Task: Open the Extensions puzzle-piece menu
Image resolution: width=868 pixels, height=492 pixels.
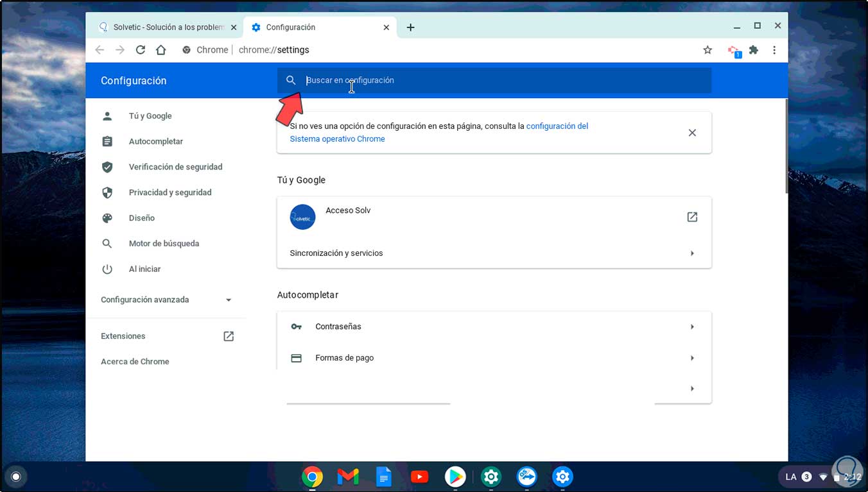Action: 754,49
